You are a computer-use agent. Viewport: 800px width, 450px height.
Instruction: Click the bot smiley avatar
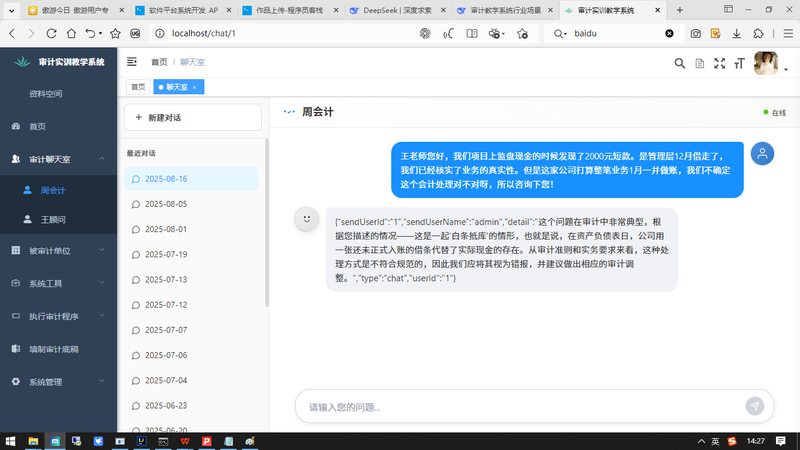[307, 219]
